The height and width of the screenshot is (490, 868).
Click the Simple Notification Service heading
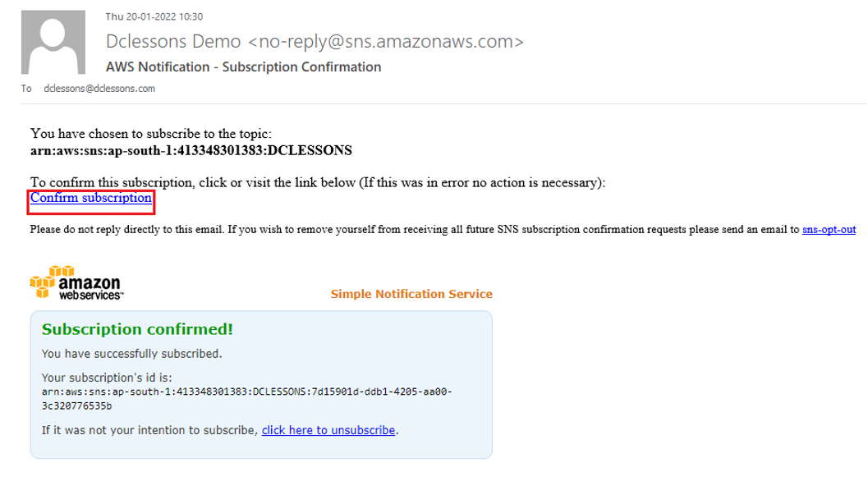(x=411, y=294)
